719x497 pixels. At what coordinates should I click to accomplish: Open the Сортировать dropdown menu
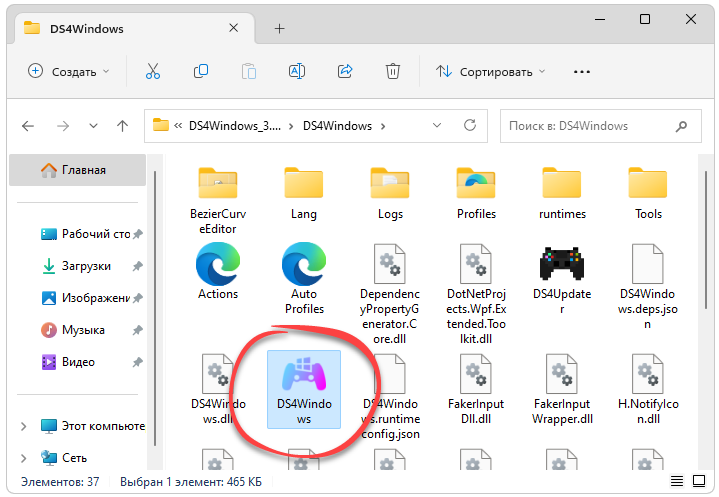point(490,72)
